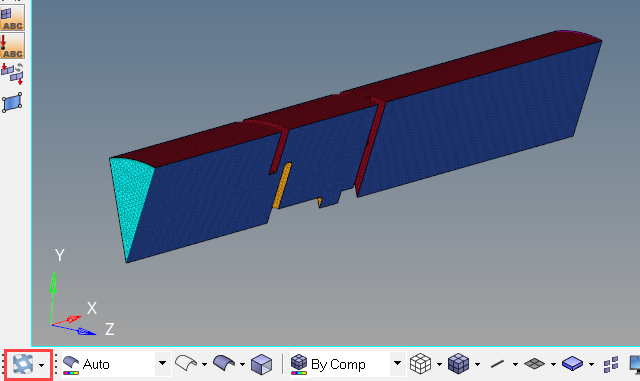
Task: Click the reverse element normals icon
Action: [12, 74]
